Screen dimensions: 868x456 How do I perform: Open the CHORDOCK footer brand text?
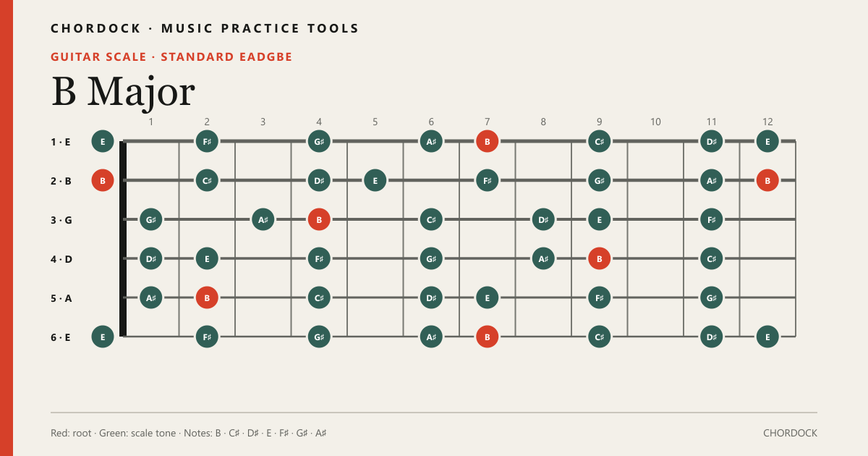(790, 433)
